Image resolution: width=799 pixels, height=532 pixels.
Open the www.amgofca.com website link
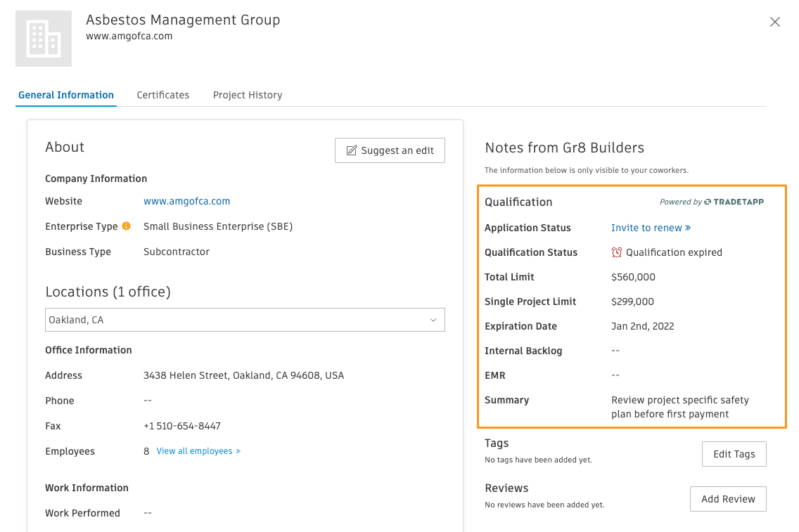tap(186, 201)
